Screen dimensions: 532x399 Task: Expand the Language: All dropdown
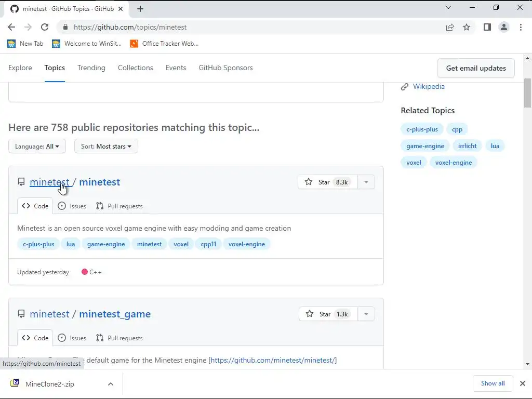37,146
